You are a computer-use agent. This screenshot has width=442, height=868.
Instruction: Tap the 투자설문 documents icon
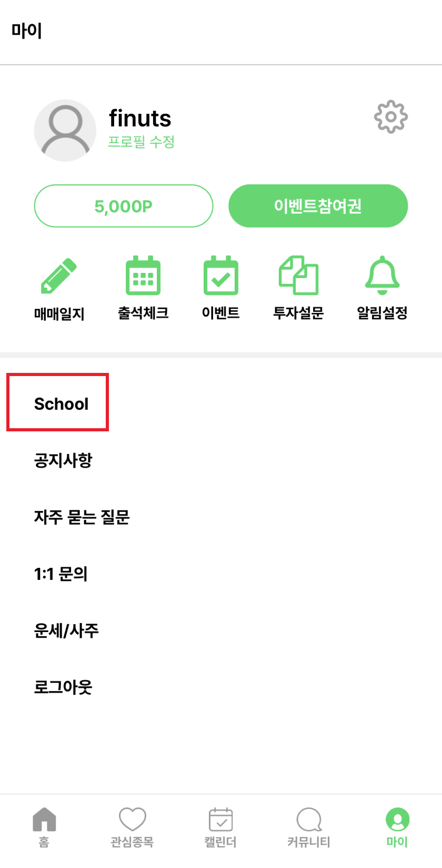pyautogui.click(x=298, y=275)
